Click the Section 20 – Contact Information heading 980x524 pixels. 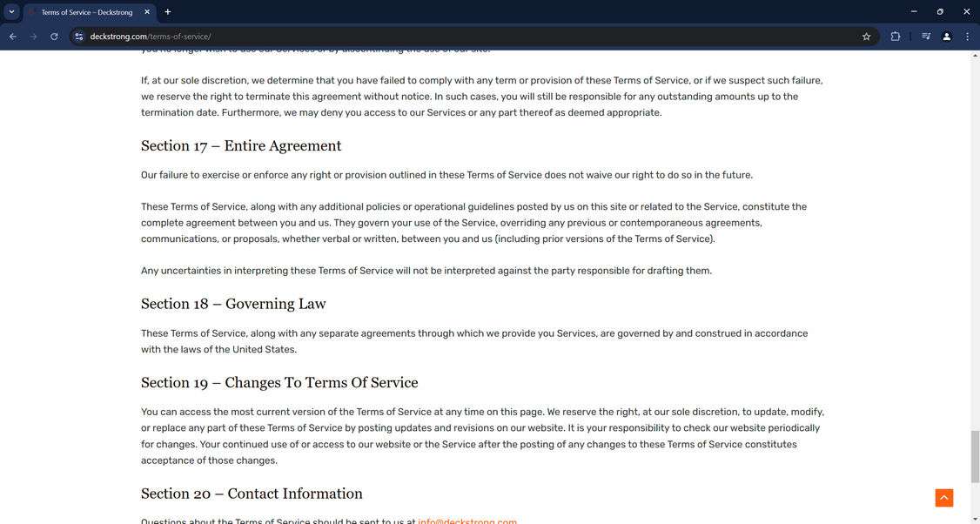(252, 494)
